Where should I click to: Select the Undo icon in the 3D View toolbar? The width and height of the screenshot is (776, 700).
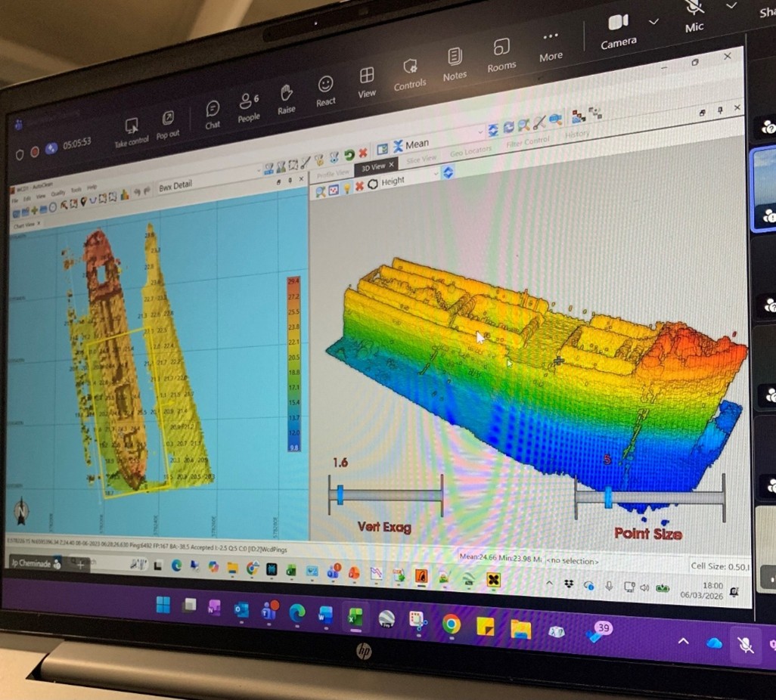pos(349,154)
